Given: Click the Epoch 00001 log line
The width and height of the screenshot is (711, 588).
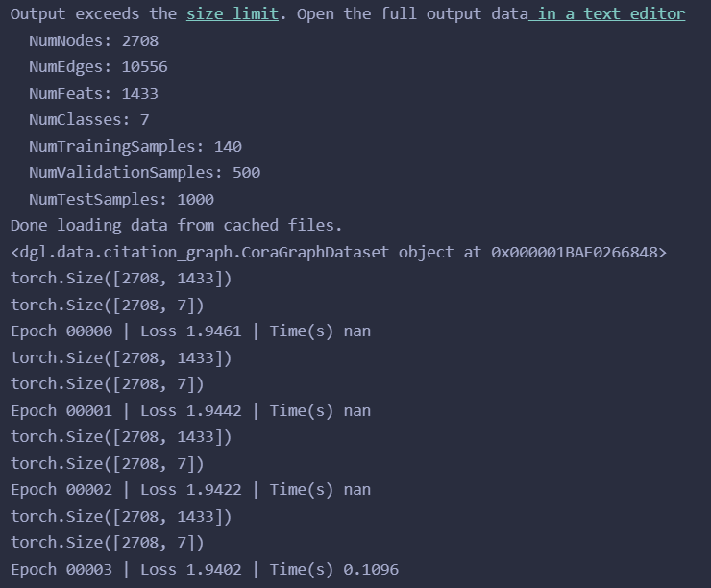Looking at the screenshot, I should 191,411.
